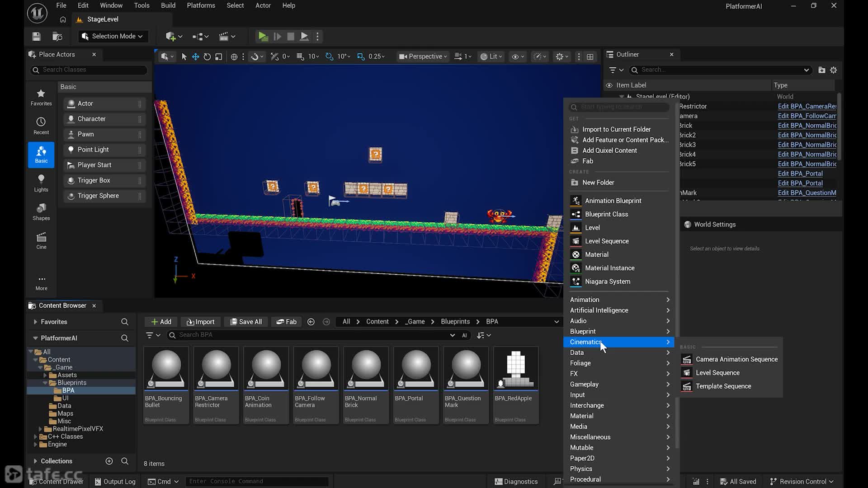Click the Edit BPA_FollowCam link in Outliner

point(807,116)
